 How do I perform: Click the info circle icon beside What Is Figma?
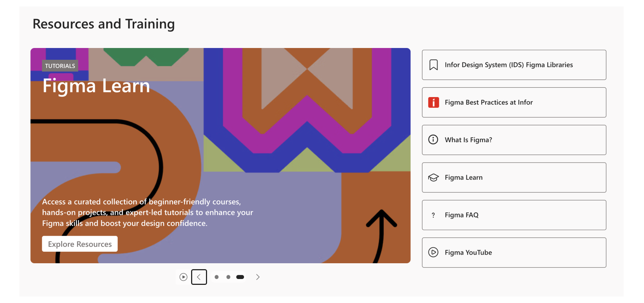(433, 140)
